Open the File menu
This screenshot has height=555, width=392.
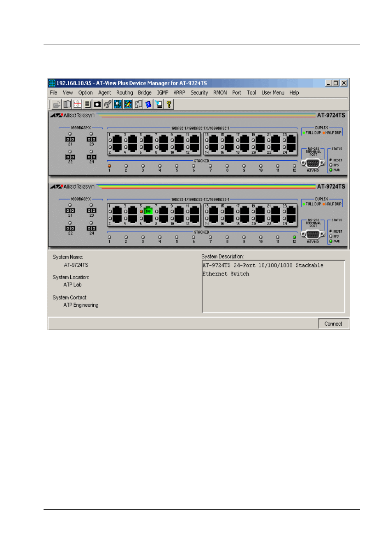click(x=54, y=93)
